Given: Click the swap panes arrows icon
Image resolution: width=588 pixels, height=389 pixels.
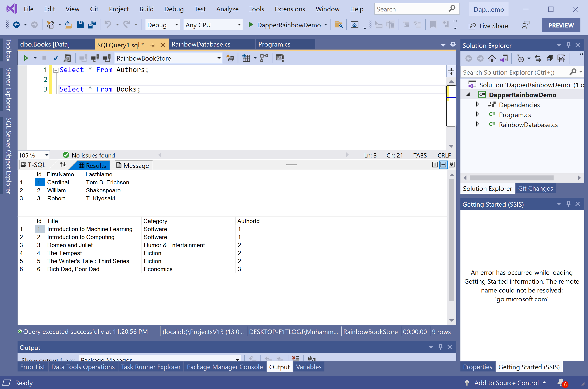Looking at the screenshot, I should pyautogui.click(x=63, y=165).
